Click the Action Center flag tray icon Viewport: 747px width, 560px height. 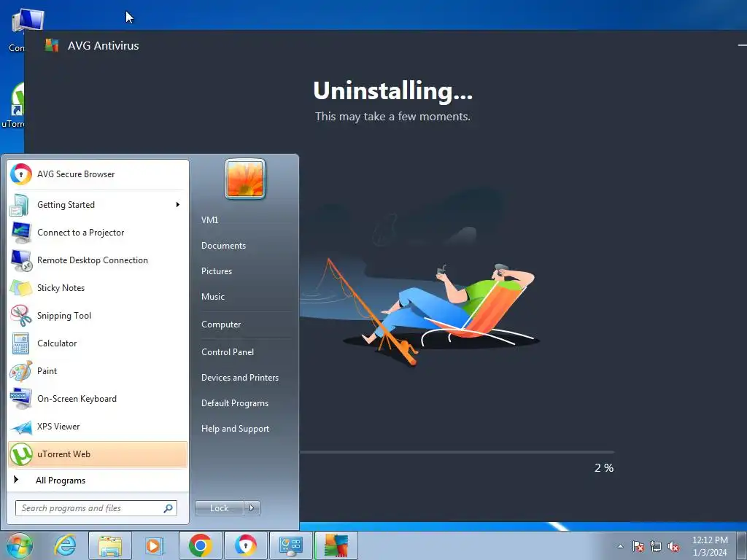tap(638, 546)
